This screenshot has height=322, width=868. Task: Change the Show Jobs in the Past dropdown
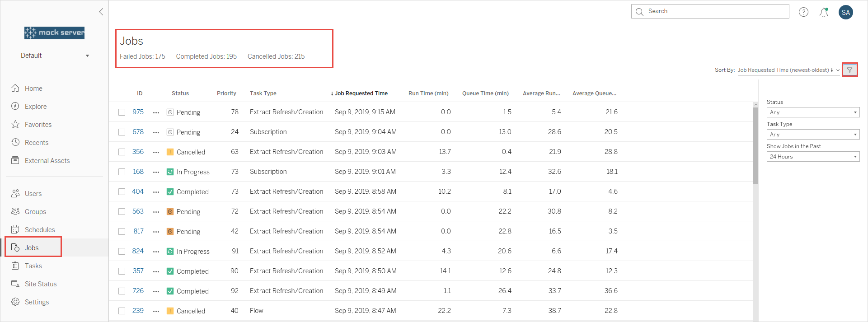[x=813, y=157]
